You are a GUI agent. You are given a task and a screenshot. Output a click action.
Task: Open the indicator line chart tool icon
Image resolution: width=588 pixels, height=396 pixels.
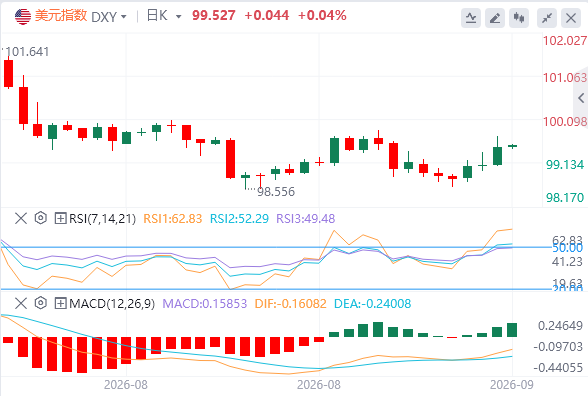pyautogui.click(x=471, y=18)
